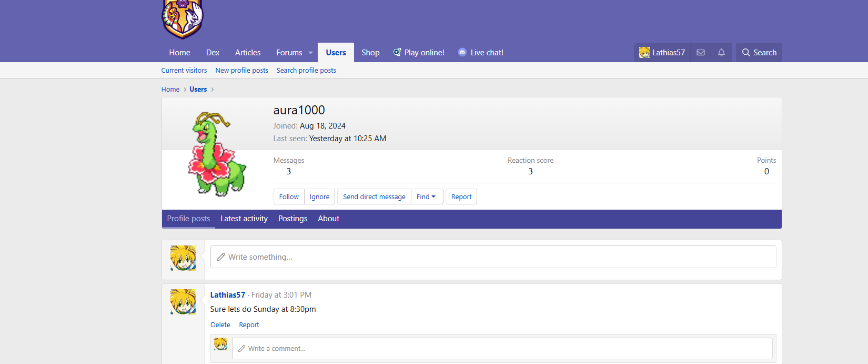Click the Ignore button
The width and height of the screenshot is (868, 364).
click(x=319, y=196)
